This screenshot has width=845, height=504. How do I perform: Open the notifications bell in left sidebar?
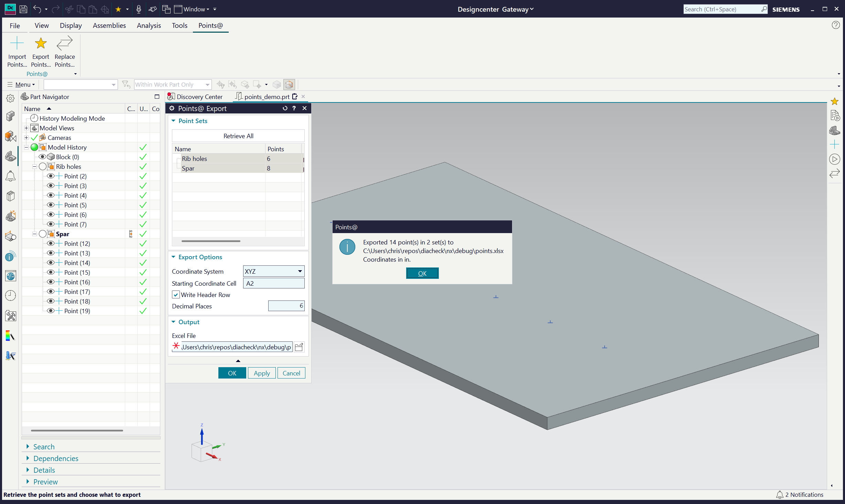tap(10, 176)
